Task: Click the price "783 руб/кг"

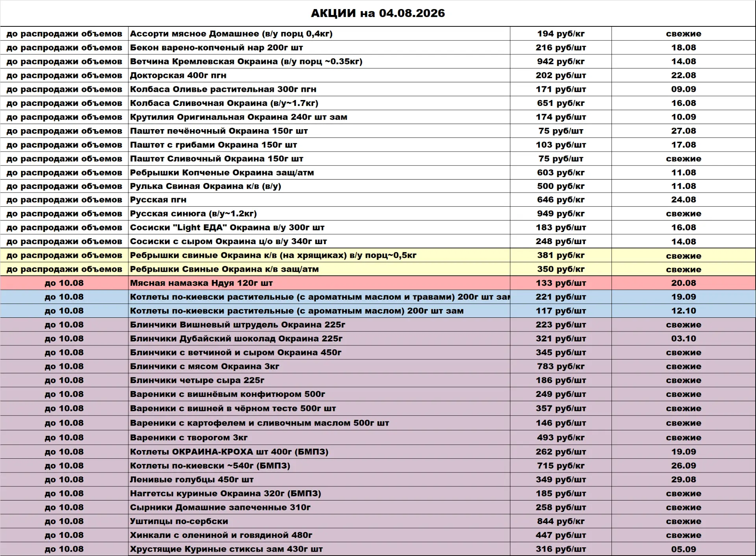Action: click(561, 366)
